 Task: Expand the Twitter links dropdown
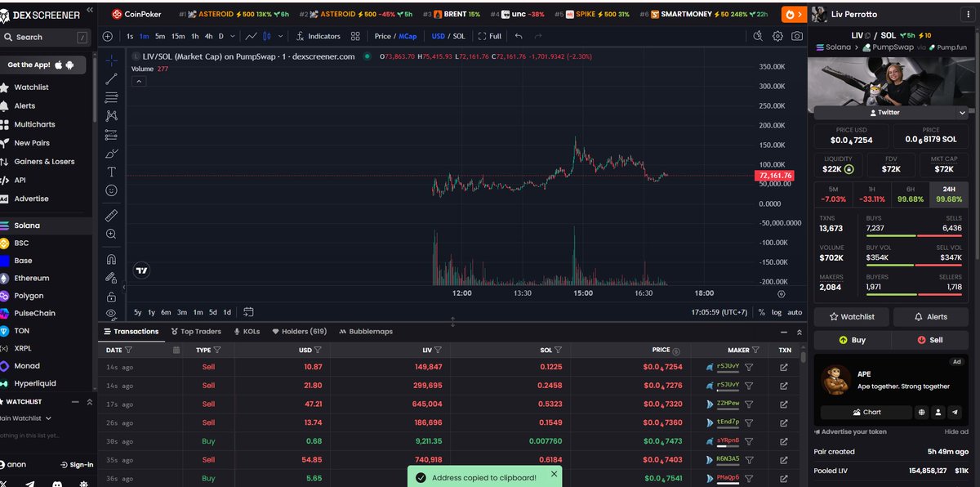pos(963,112)
